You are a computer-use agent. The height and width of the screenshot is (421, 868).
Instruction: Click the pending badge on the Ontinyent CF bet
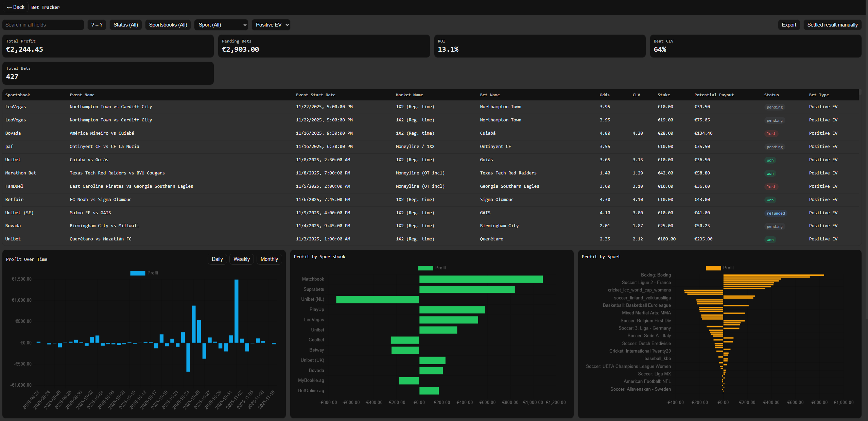pyautogui.click(x=774, y=147)
